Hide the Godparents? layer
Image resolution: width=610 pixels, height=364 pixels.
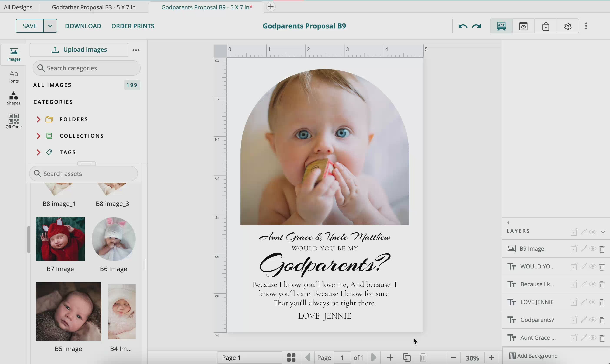click(593, 320)
